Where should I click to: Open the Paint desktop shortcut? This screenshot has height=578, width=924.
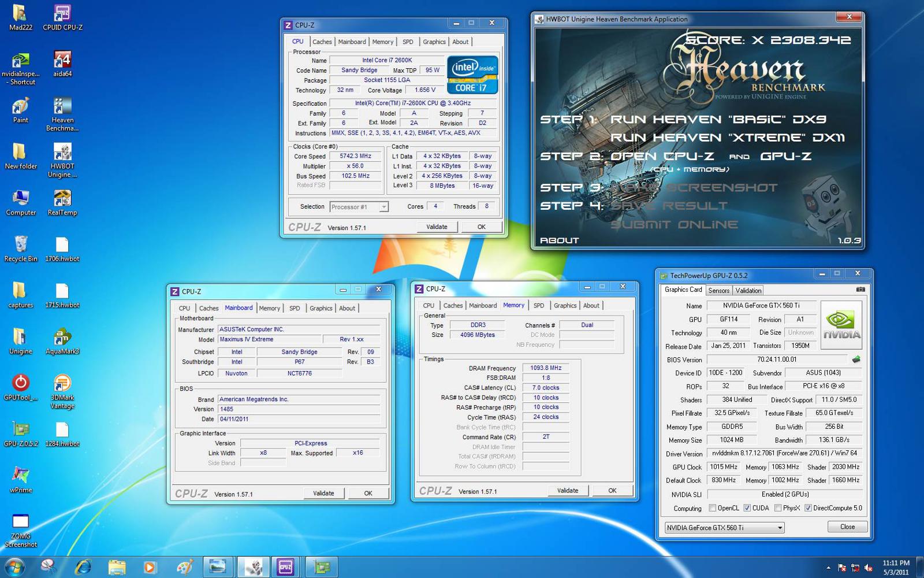[20, 110]
